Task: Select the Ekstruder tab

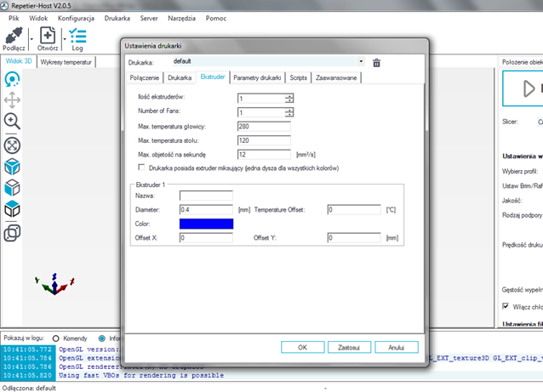Action: [x=213, y=77]
